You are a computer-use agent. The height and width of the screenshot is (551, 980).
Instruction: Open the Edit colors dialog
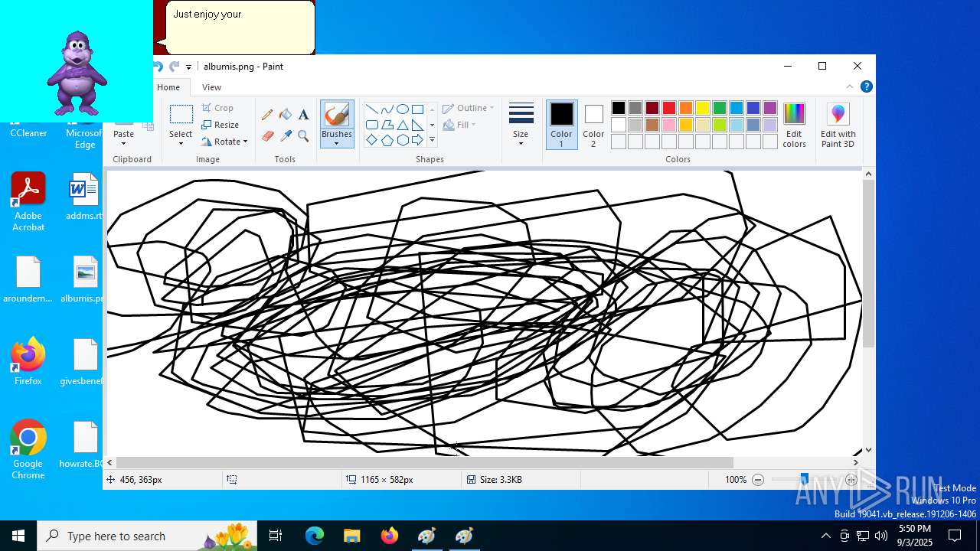794,126
